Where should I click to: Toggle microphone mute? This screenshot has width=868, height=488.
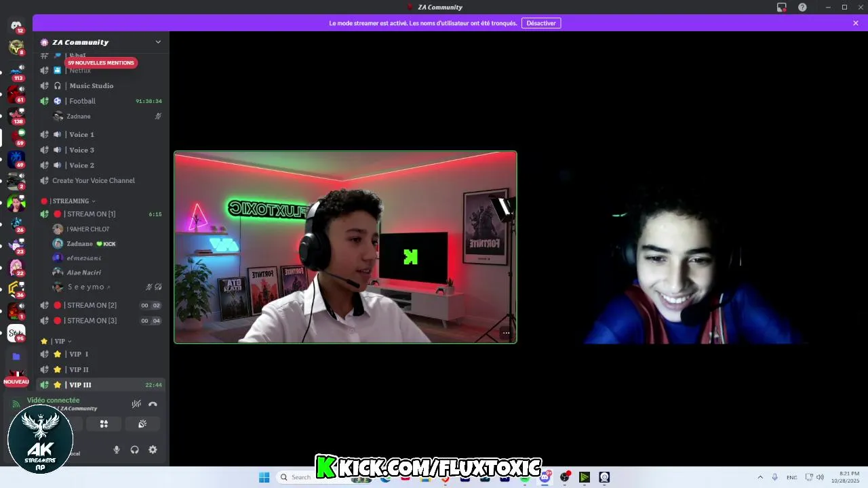point(117,449)
